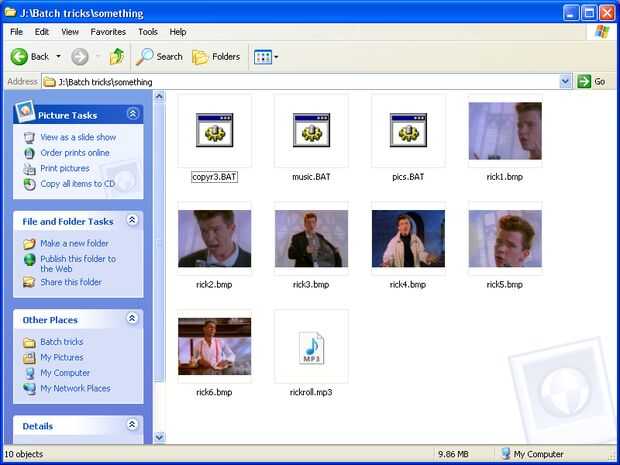Collapse the Details panel
The height and width of the screenshot is (465, 620).
click(x=132, y=425)
